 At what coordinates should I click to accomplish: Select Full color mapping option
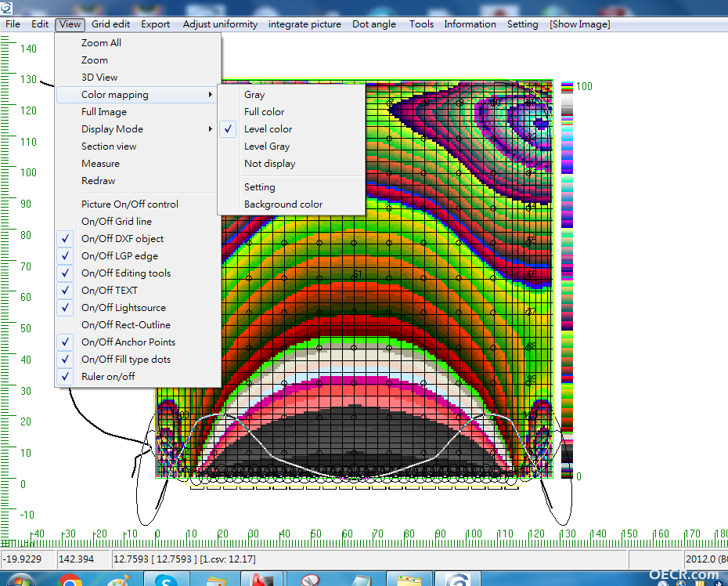tap(264, 112)
